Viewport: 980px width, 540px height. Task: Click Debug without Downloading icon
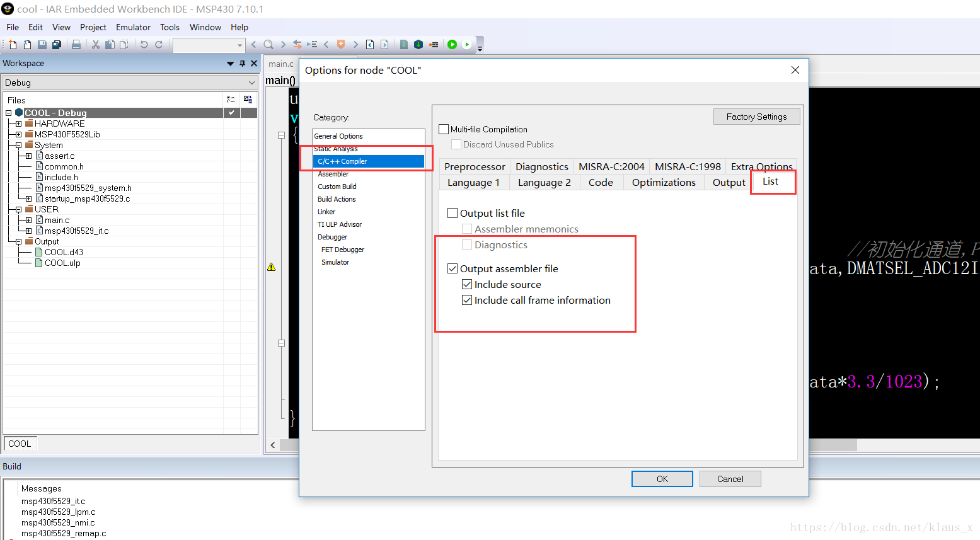point(466,45)
